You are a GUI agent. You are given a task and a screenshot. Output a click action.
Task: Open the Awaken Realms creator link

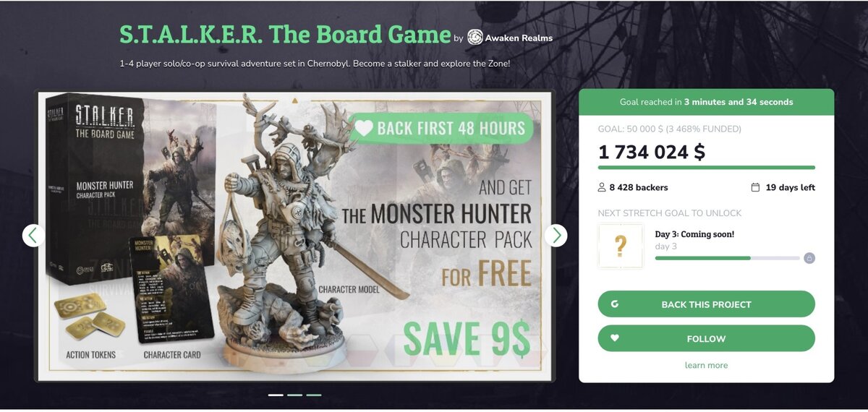point(520,38)
